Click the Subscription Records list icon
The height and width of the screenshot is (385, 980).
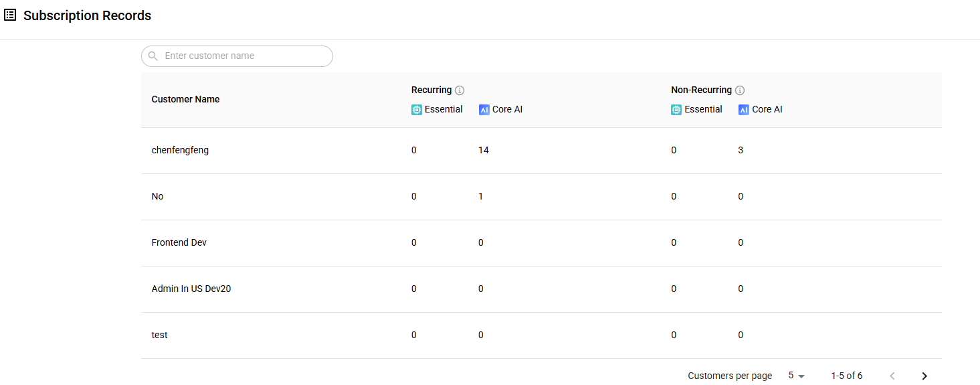point(10,15)
